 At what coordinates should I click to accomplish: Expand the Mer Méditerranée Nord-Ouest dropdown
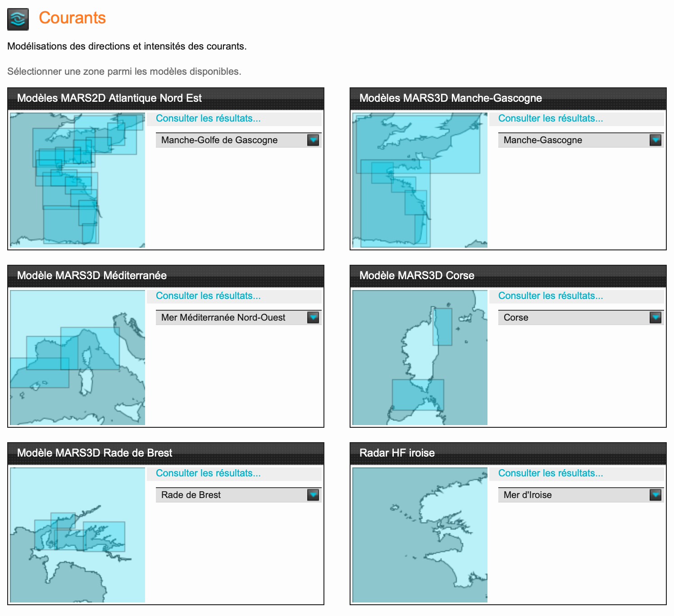(238, 317)
